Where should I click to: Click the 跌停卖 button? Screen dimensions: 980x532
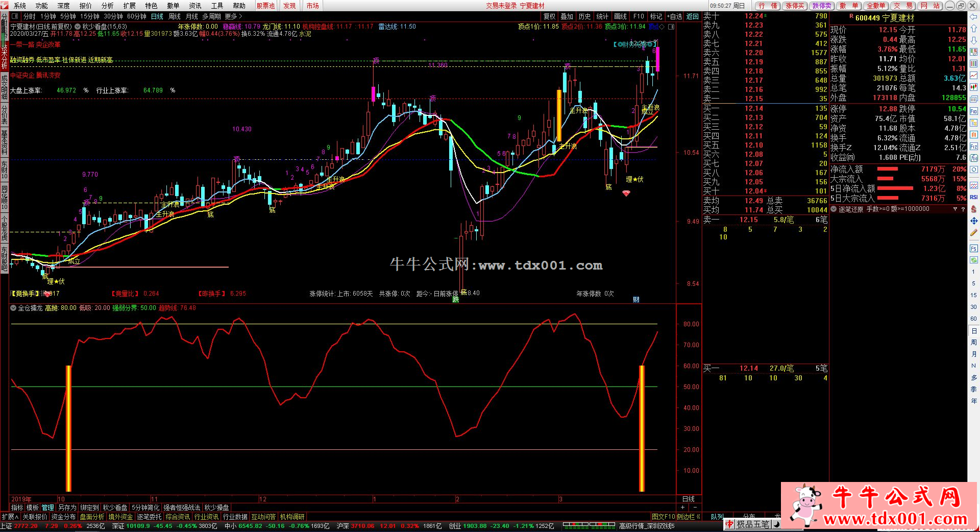pos(822,6)
